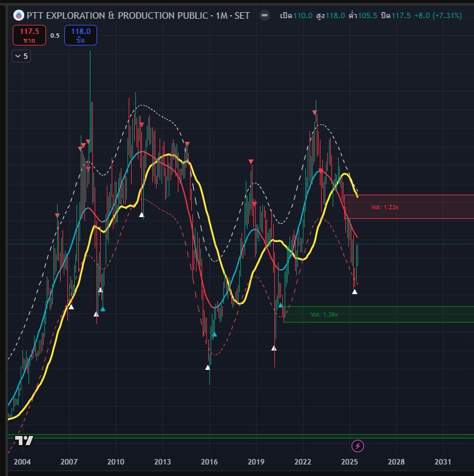Click the high value 118.0 in the header
Image resolution: width=474 pixels, height=476 pixels.
(x=336, y=16)
